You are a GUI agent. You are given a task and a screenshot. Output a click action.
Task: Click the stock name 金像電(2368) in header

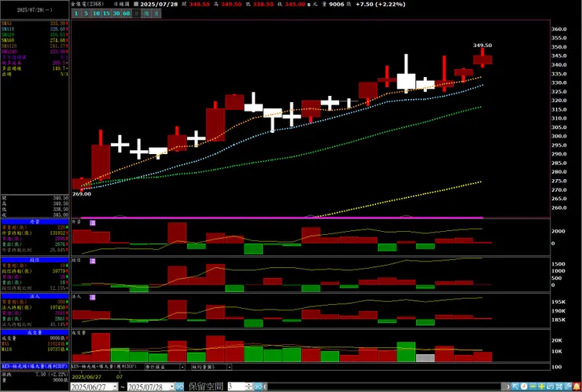(87, 4)
